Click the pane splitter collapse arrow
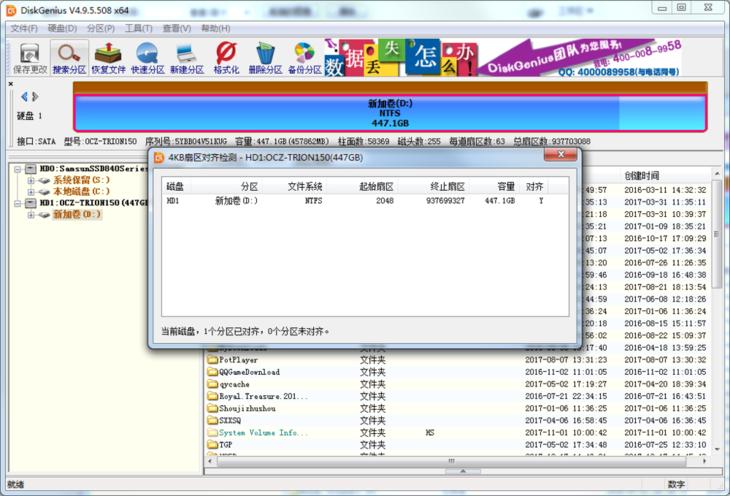This screenshot has height=496, width=730. [x=463, y=471]
